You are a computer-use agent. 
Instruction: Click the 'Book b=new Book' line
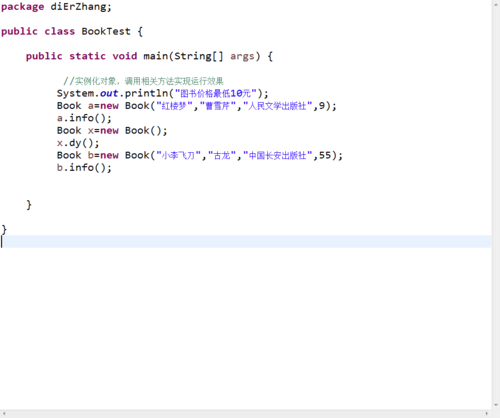pos(200,155)
